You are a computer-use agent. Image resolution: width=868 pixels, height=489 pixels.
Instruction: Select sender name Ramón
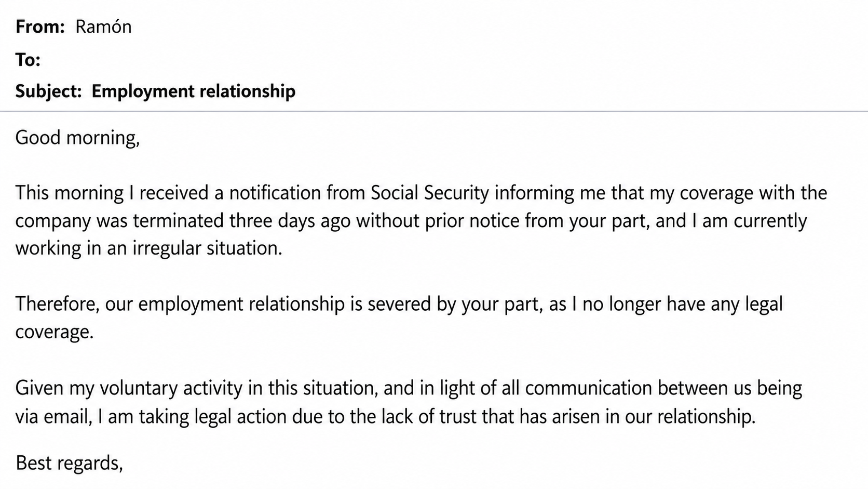[103, 27]
